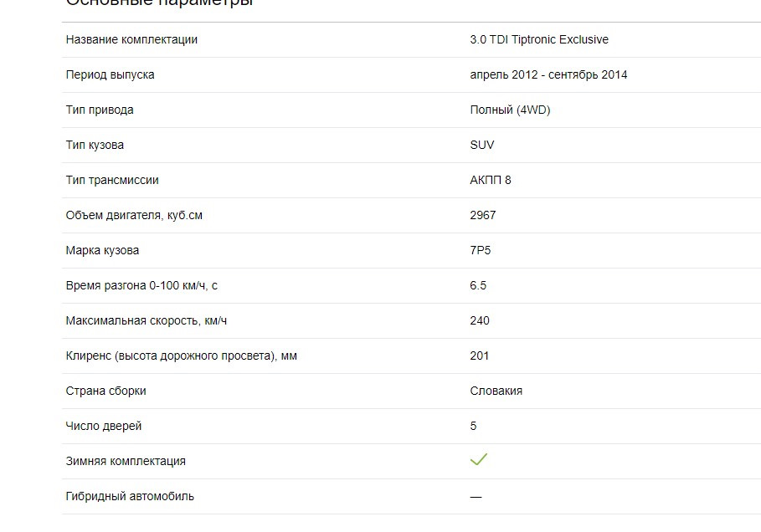Click the Число дверей label

tap(103, 427)
